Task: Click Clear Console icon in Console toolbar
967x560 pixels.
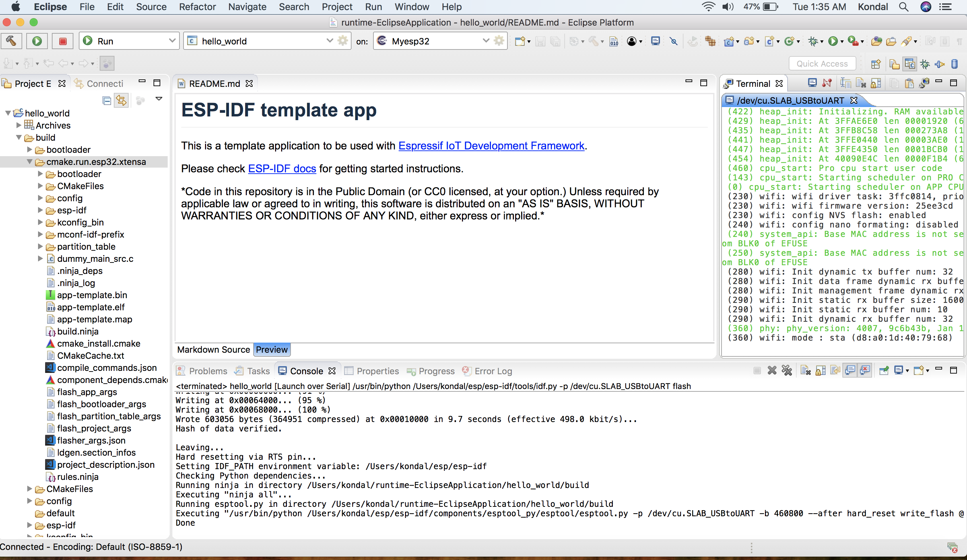Action: tap(805, 371)
